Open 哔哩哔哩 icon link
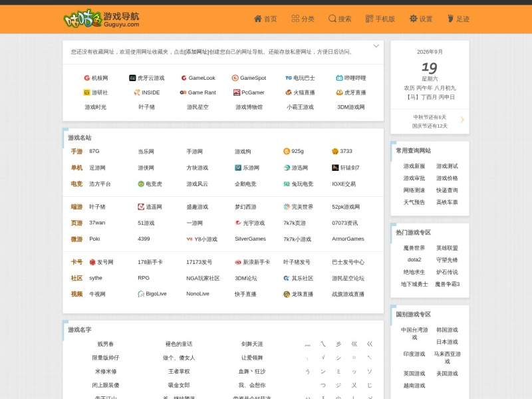The image size is (532, 399). [351, 78]
